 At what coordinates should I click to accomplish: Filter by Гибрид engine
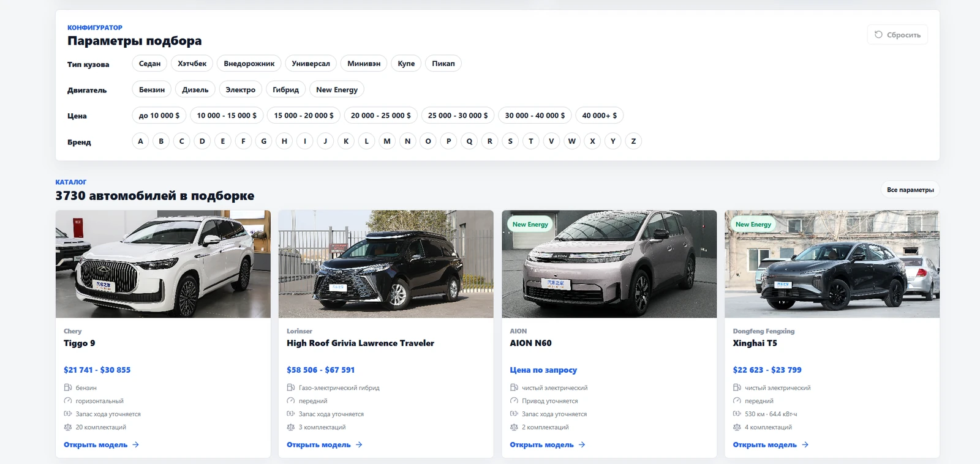pos(286,89)
